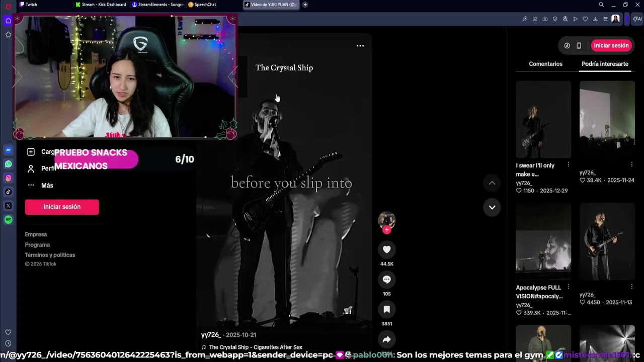
Task: Follow yy726_ with plus badge
Action: coord(386,230)
